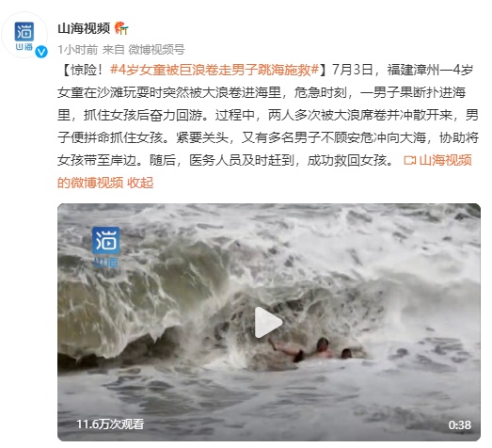Play the rescue video
The image size is (492, 448).
click(269, 323)
